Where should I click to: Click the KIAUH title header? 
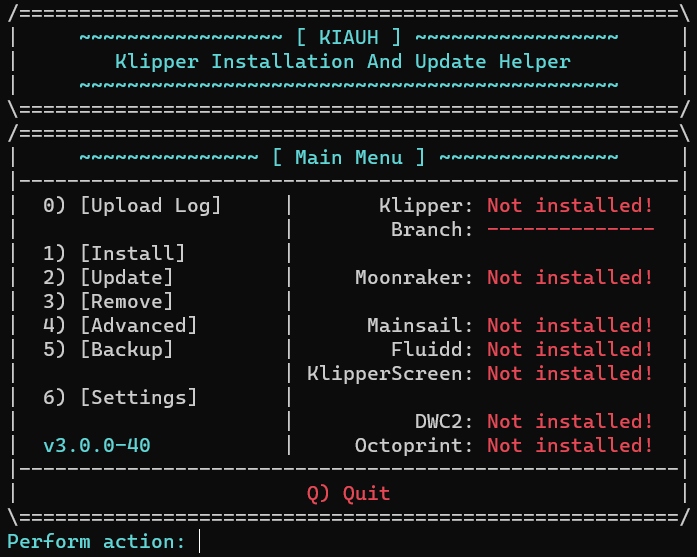[x=349, y=37]
